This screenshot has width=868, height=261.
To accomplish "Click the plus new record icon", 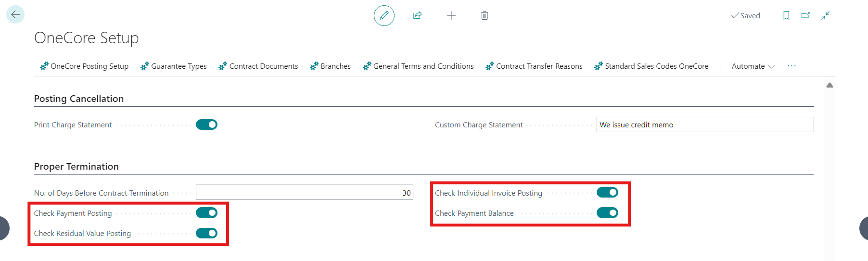I will (451, 15).
